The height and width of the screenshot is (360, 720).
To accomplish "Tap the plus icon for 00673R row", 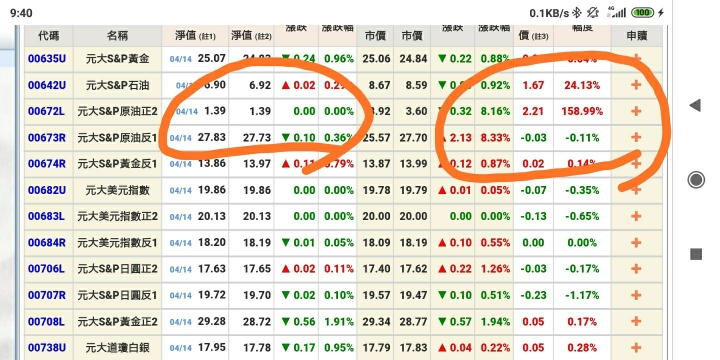I will coord(636,137).
